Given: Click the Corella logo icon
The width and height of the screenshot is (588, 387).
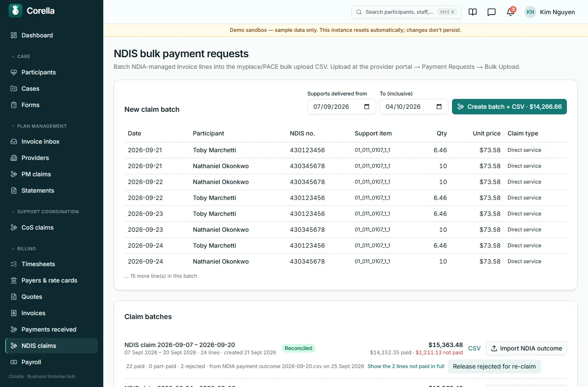Looking at the screenshot, I should tap(15, 11).
